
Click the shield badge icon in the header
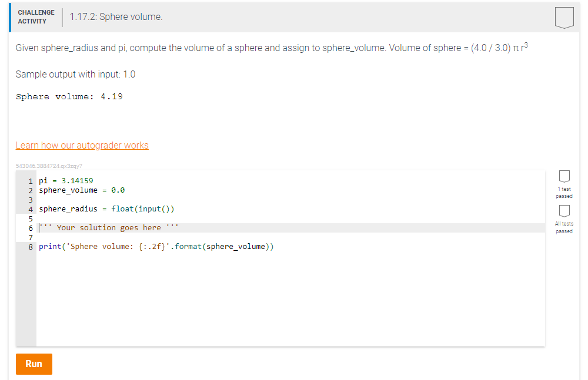564,17
